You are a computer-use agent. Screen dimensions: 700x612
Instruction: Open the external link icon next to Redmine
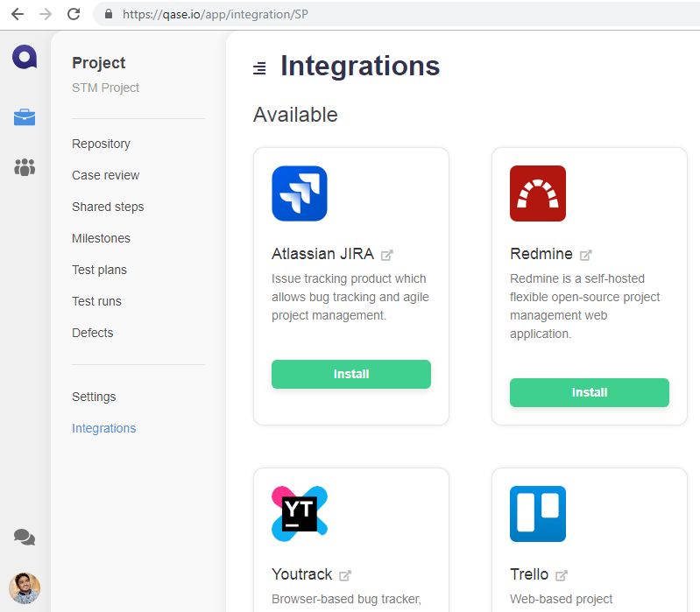(x=586, y=256)
